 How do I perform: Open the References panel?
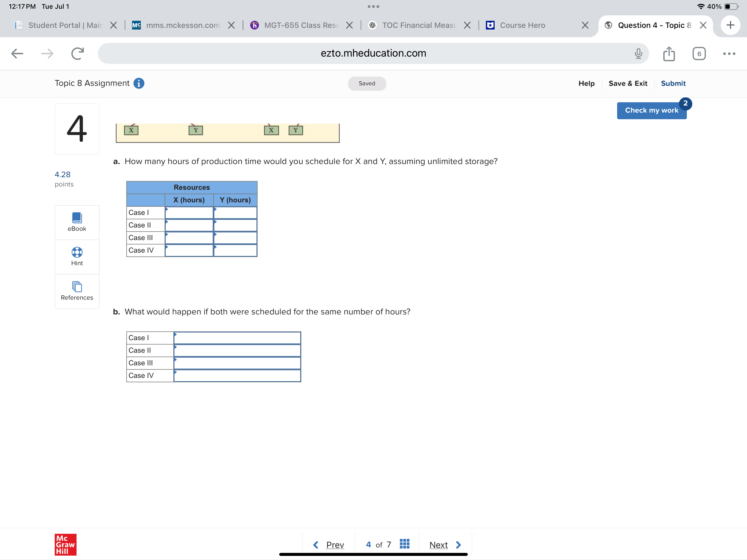tap(77, 291)
